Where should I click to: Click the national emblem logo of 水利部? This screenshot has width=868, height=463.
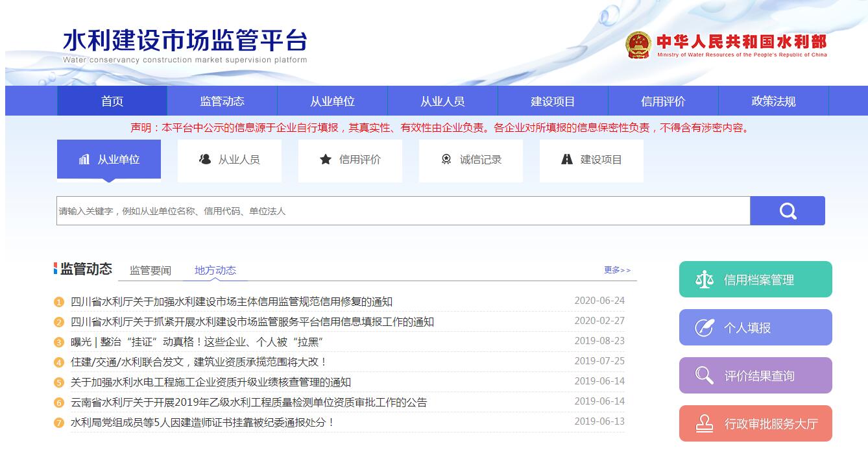pyautogui.click(x=638, y=45)
